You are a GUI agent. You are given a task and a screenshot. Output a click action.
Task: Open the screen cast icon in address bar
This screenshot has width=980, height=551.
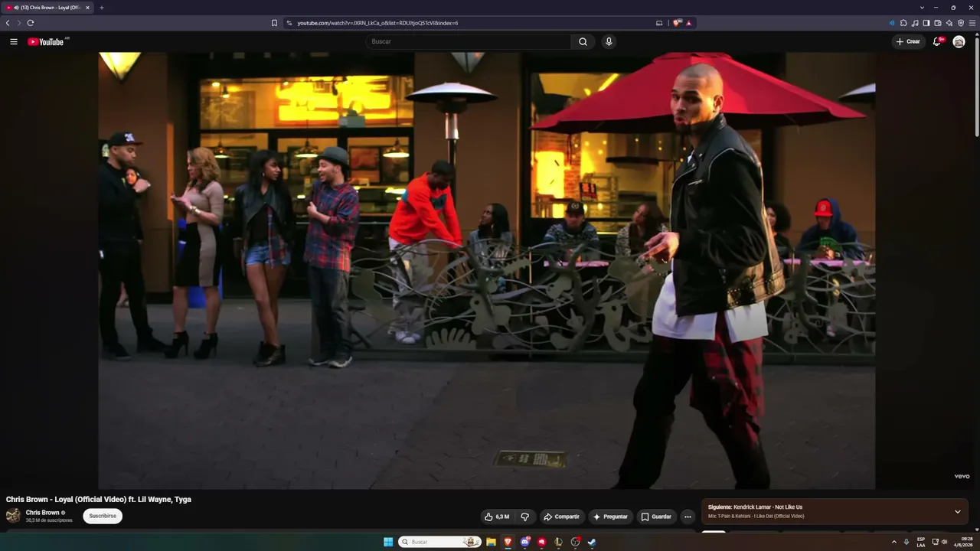[x=659, y=23]
